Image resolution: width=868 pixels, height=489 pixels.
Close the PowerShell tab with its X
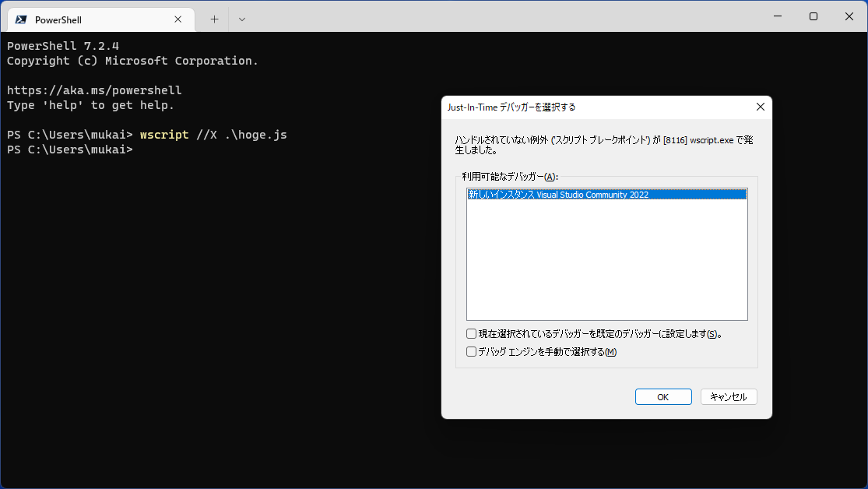[x=177, y=19]
